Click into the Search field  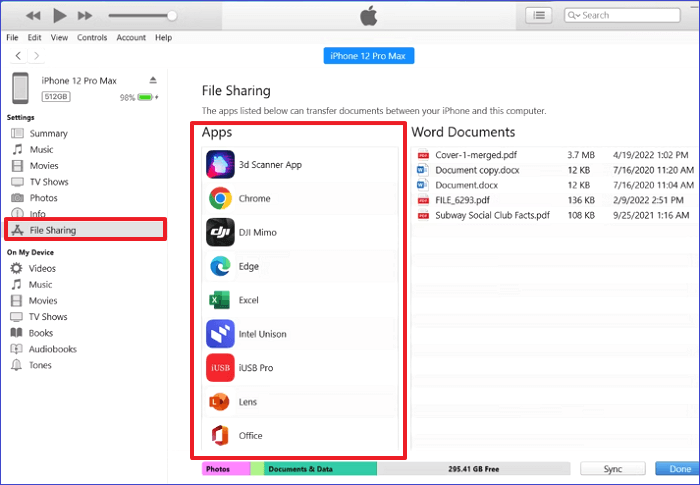(634, 15)
